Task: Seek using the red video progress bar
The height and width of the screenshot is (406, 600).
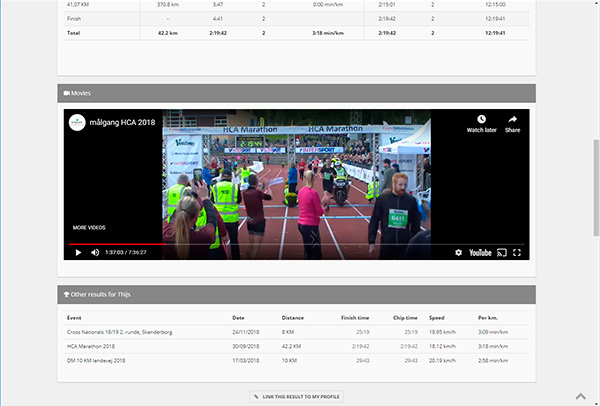Action: coord(117,244)
